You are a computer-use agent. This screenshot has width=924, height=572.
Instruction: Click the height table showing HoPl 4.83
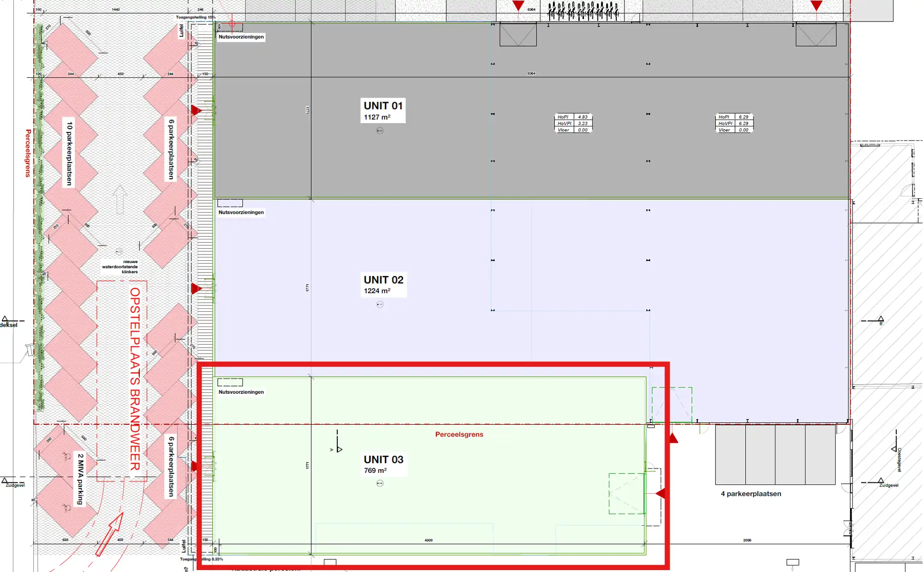pos(573,123)
